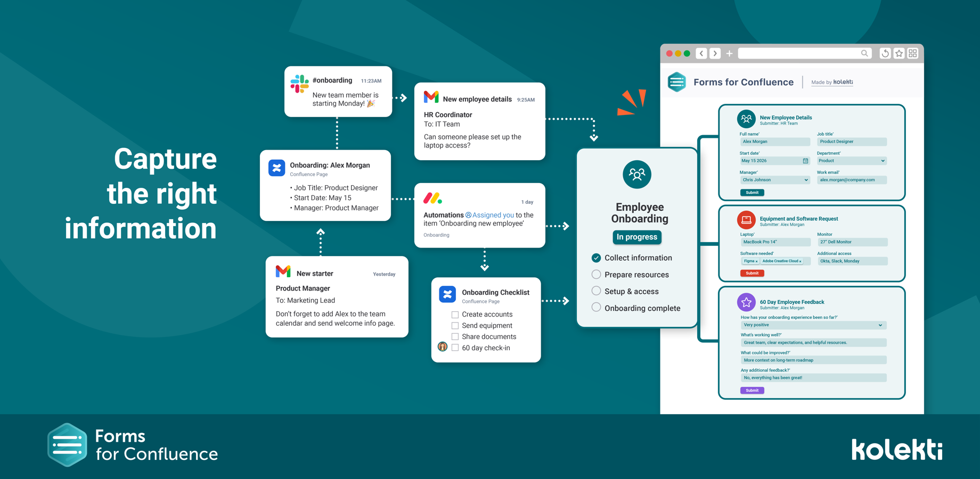This screenshot has width=980, height=479.
Task: Remove the Figma tag from Software needed
Action: (756, 261)
